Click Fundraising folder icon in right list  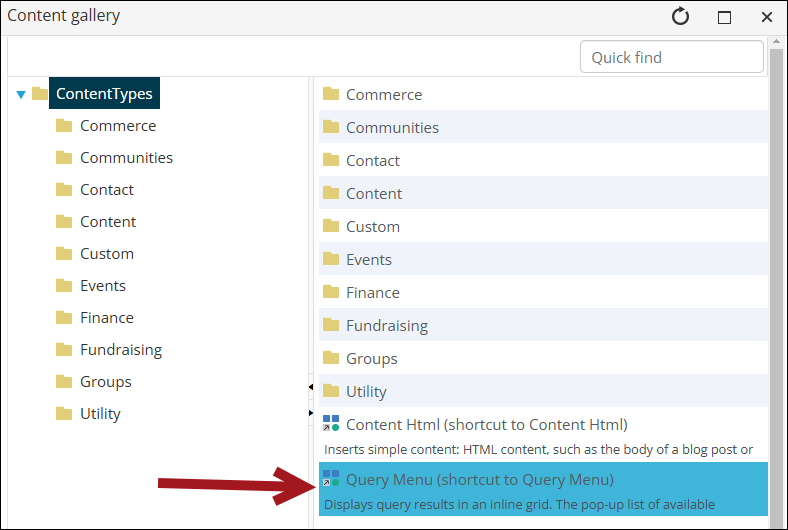point(331,325)
